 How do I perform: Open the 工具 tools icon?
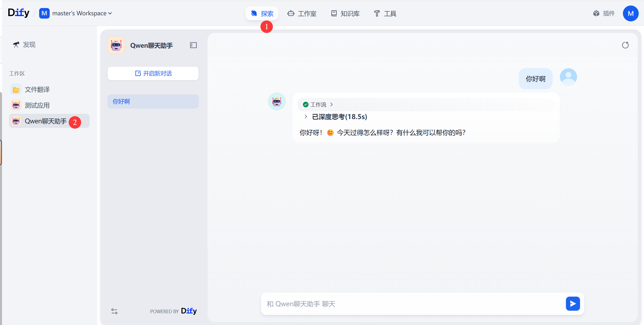(x=376, y=13)
